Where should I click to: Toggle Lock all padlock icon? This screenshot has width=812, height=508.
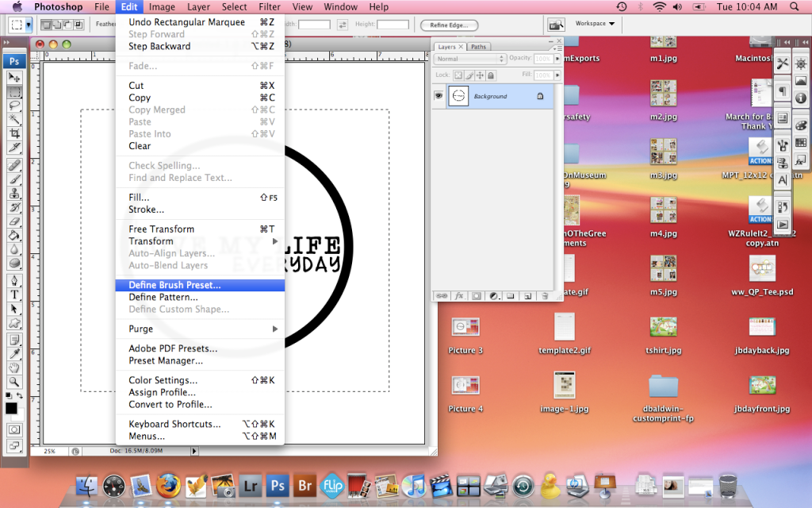pos(491,75)
